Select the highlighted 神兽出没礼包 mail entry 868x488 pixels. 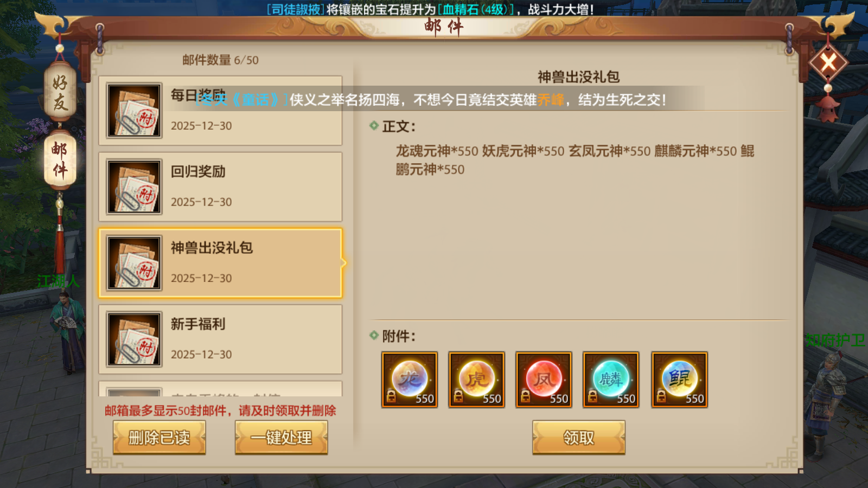click(x=220, y=263)
